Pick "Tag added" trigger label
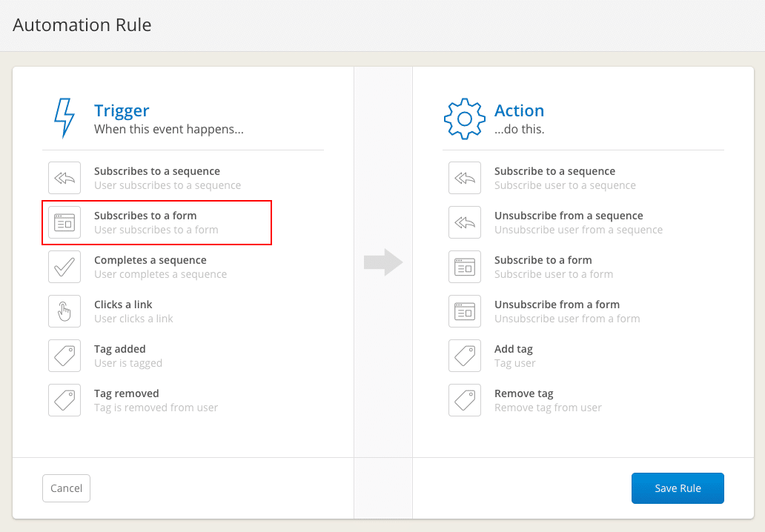The width and height of the screenshot is (765, 532). [x=120, y=349]
